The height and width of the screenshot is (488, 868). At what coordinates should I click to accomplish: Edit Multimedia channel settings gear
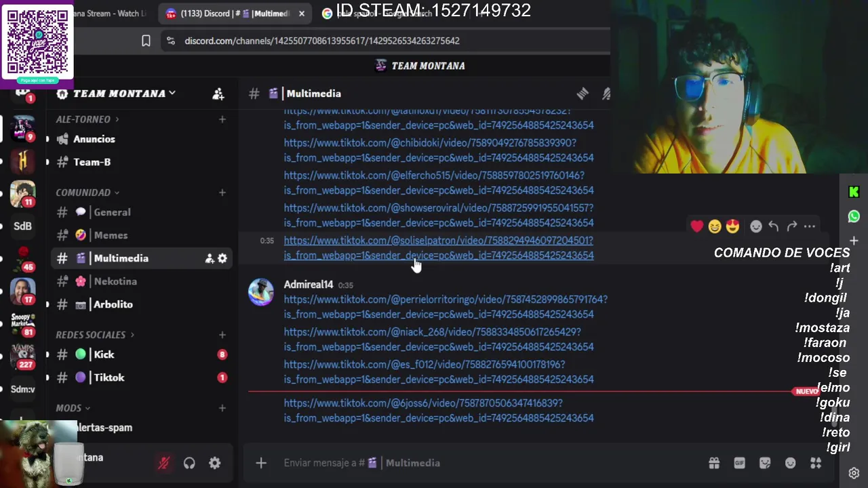point(222,258)
